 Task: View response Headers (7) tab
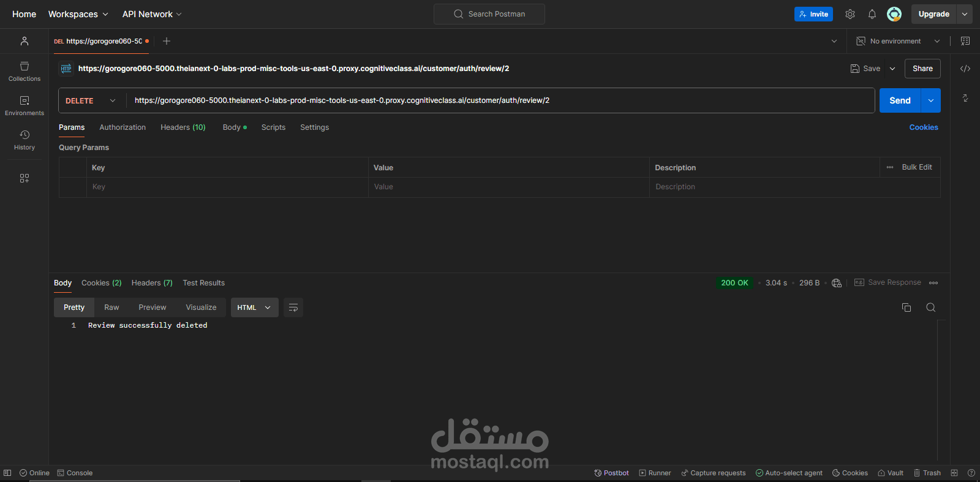[152, 283]
